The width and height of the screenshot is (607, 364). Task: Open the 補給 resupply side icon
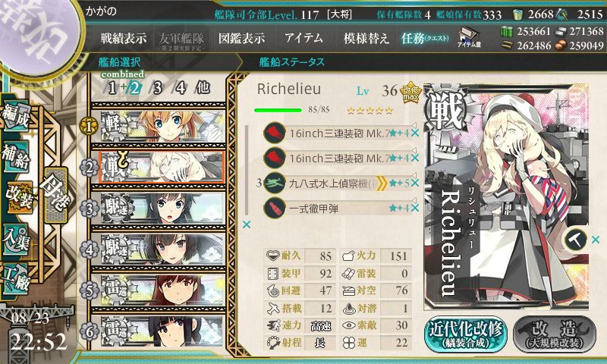(15, 158)
